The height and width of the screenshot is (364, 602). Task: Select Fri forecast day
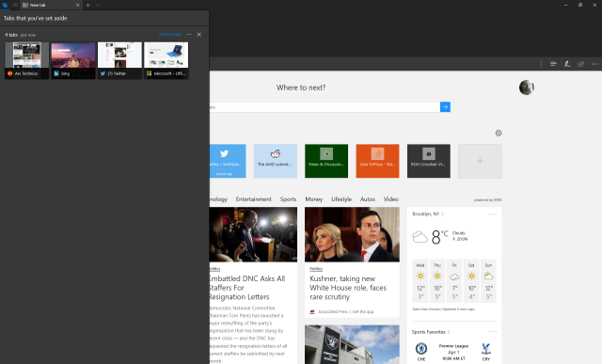[x=454, y=281]
